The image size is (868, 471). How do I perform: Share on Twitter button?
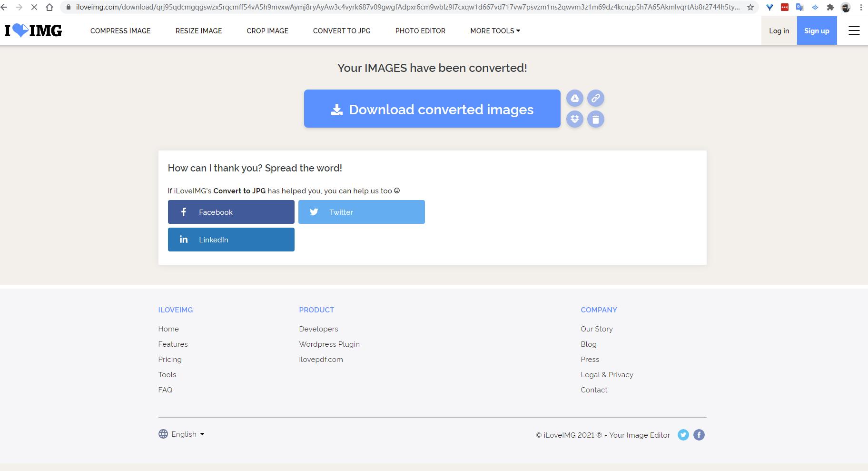coord(362,212)
